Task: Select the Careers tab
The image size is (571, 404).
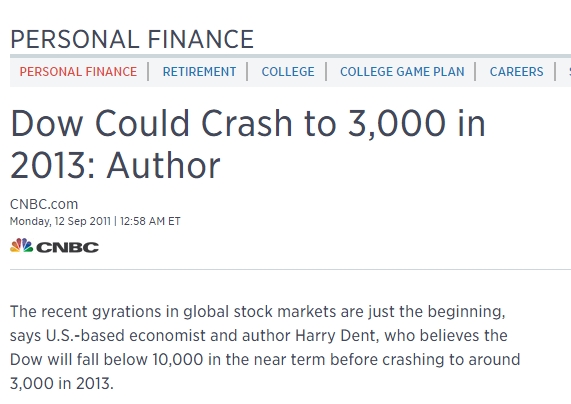Action: (x=516, y=72)
